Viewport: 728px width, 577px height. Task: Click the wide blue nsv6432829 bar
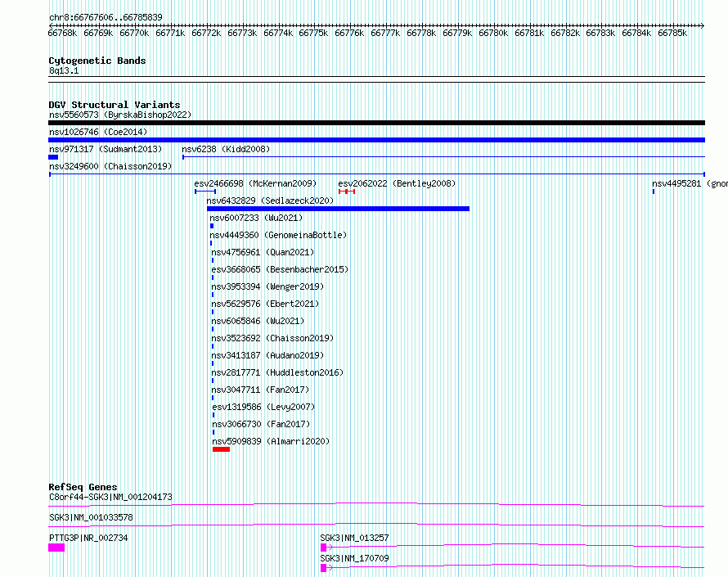pos(338,209)
